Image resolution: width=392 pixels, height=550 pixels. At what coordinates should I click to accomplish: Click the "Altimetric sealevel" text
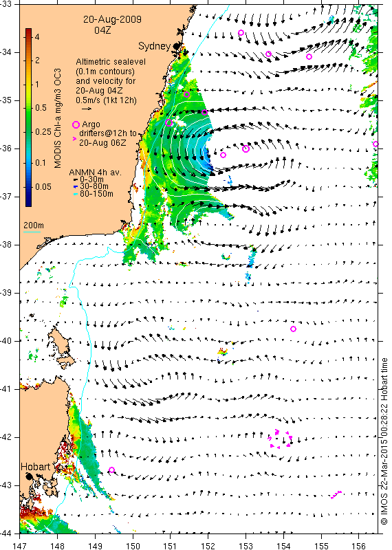point(111,62)
